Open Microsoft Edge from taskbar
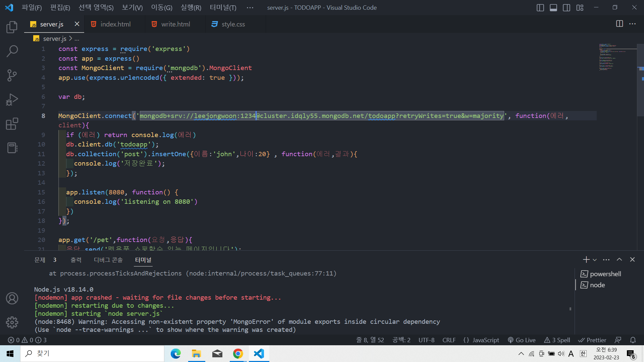644x362 pixels. tap(175, 354)
